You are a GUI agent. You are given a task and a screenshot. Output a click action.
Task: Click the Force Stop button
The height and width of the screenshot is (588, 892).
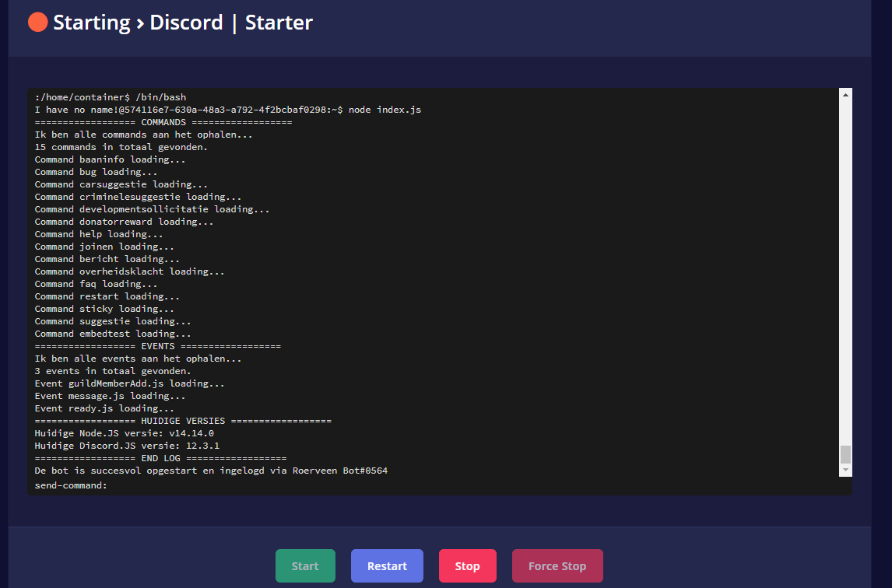[557, 565]
